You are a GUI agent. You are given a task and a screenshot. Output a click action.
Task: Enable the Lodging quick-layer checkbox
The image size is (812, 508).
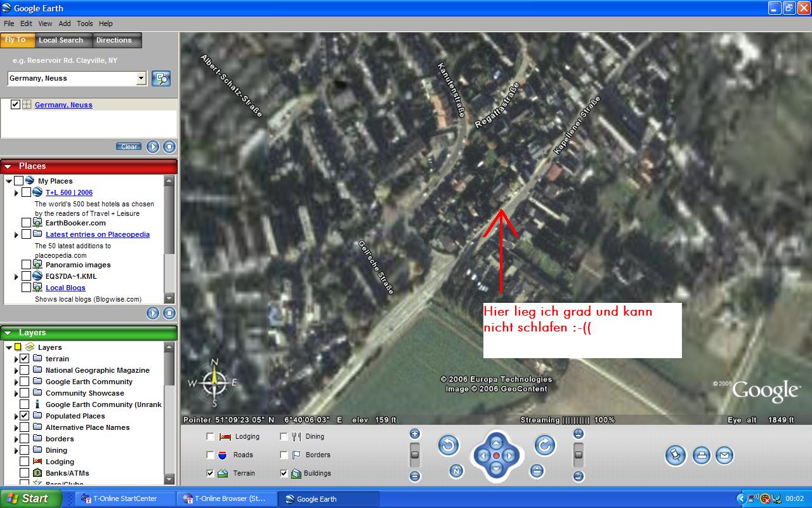[x=211, y=436]
